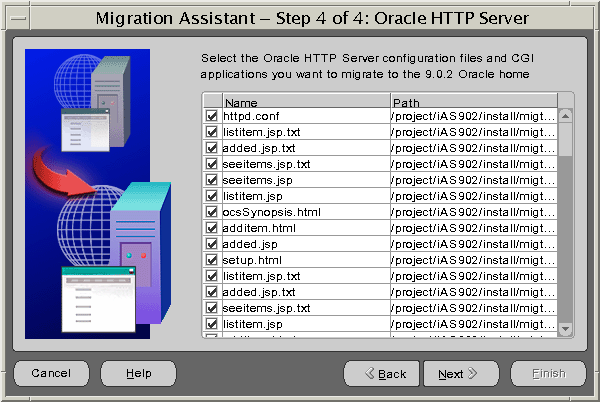Uncheck the setup.html checkbox
This screenshot has width=600, height=402.
tap(212, 260)
